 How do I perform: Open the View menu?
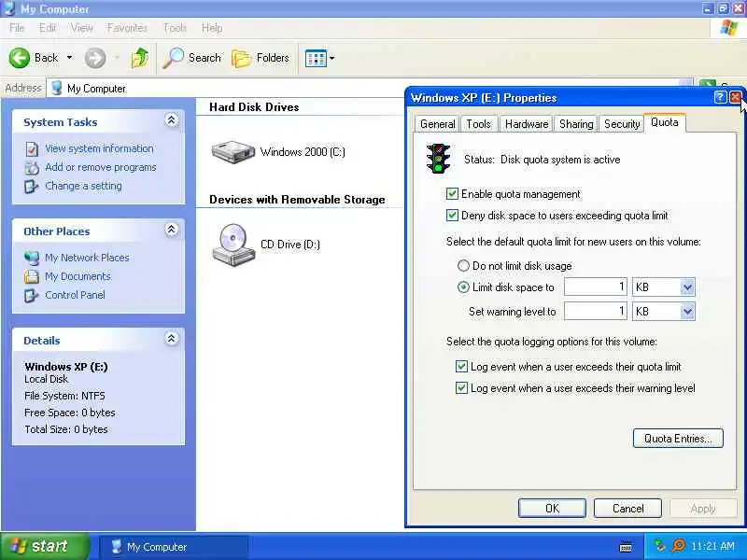81,28
